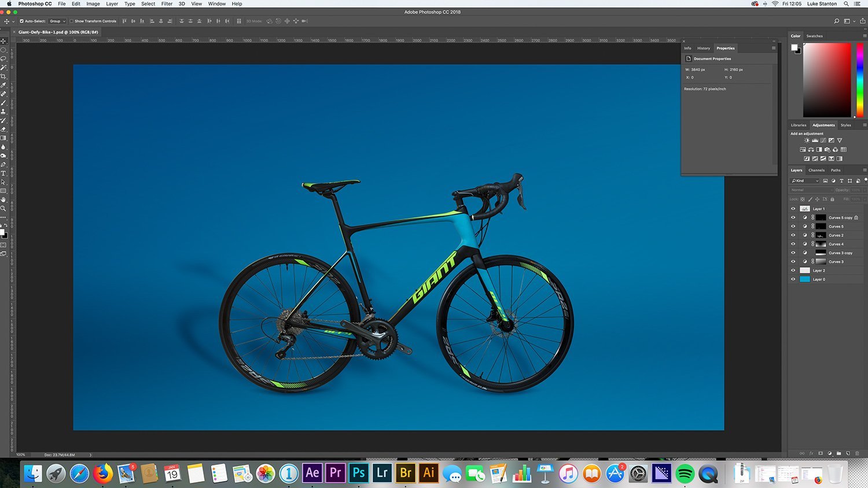Add a Brightness/Contrast adjustment layer

click(x=807, y=140)
